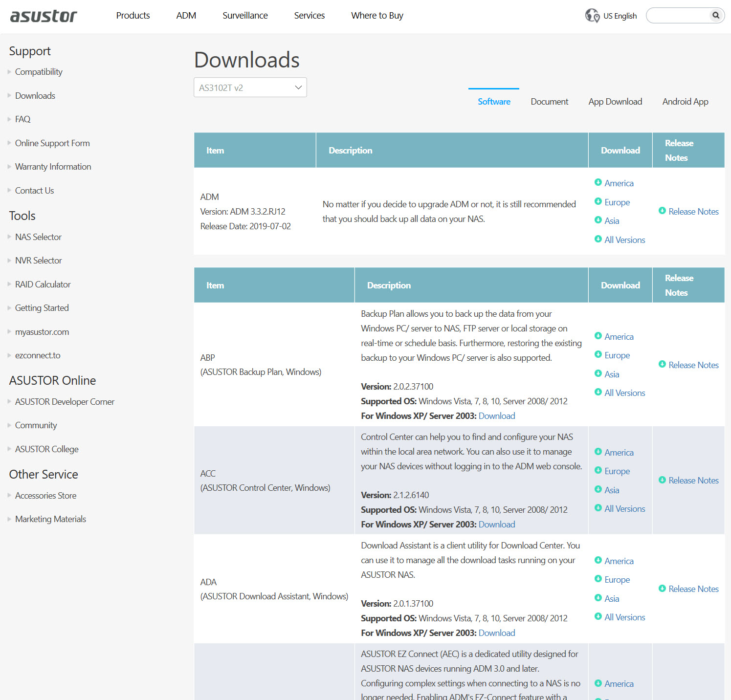Open the Contact Us link
This screenshot has height=700, width=731.
tap(34, 191)
